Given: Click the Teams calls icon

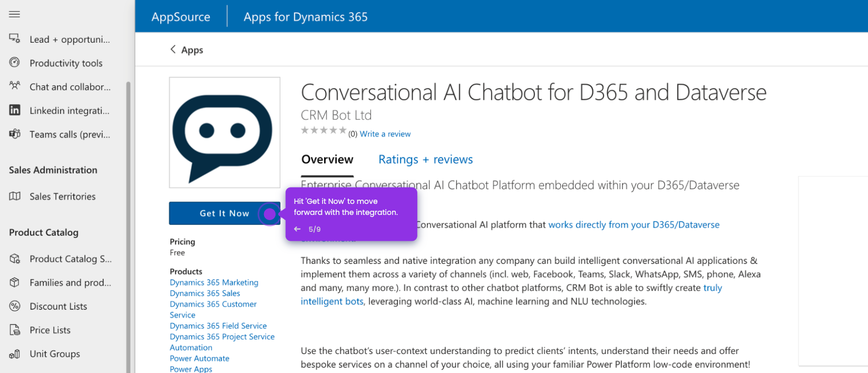Looking at the screenshot, I should coord(15,134).
